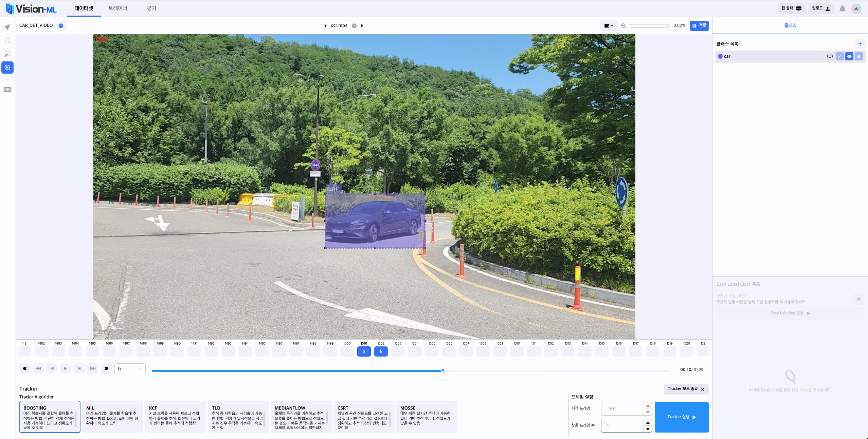
Task: Click video seek bar handle
Action: [x=443, y=370]
